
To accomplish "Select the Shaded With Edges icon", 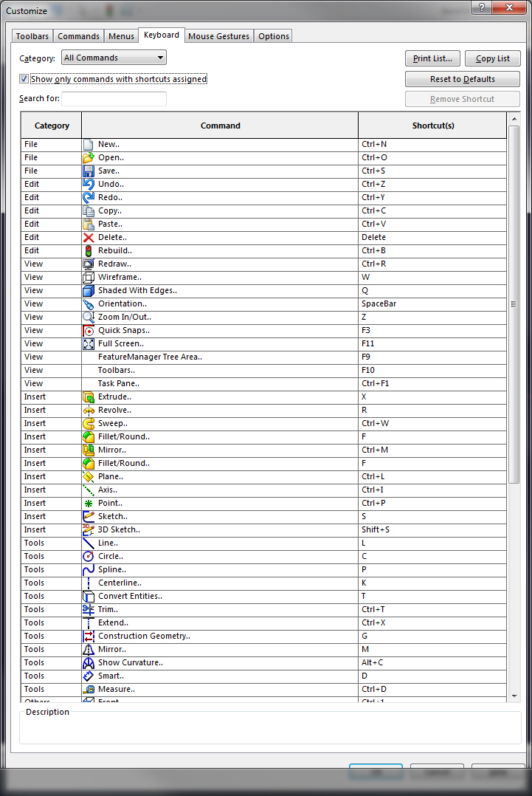I will tap(89, 290).
